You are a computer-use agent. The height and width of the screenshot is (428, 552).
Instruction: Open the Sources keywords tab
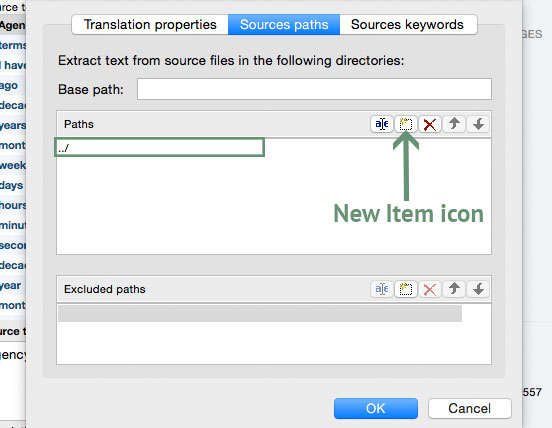coord(408,25)
